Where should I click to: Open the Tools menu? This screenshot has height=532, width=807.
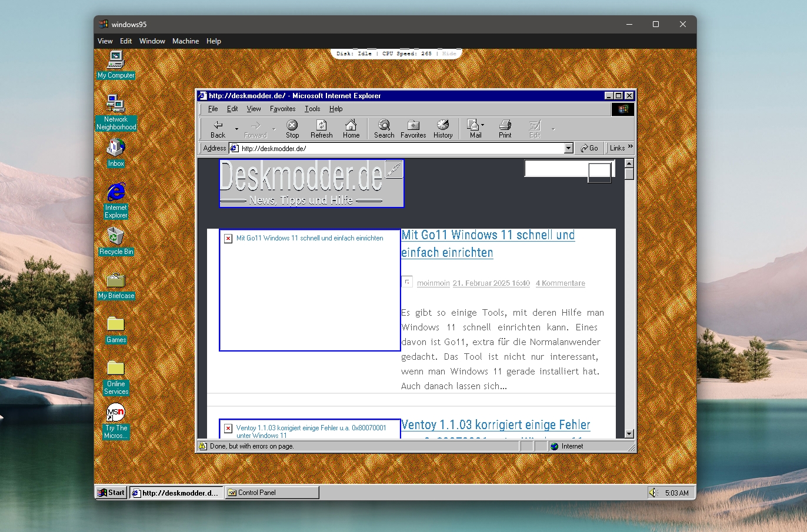pos(312,109)
